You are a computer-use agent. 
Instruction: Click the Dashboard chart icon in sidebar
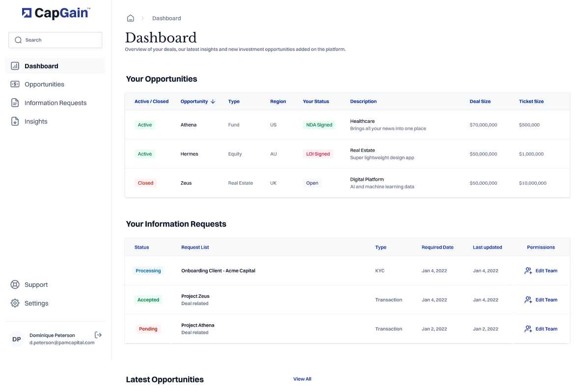(15, 66)
